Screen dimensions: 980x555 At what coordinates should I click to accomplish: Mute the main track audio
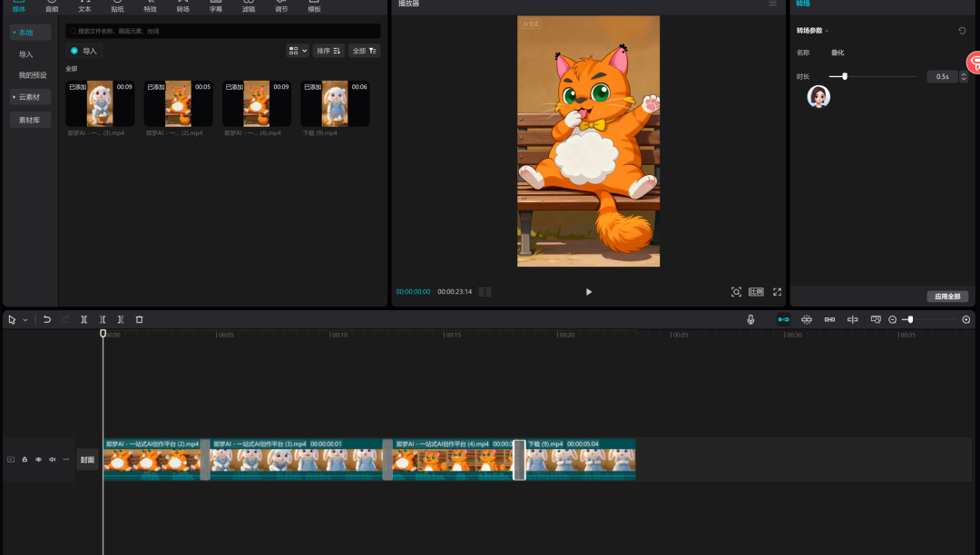[52, 460]
